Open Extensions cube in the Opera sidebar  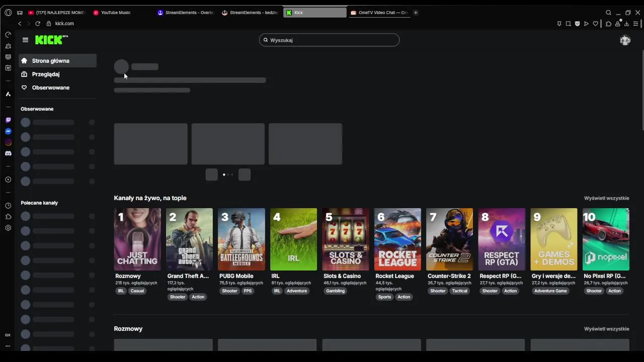pos(8,217)
